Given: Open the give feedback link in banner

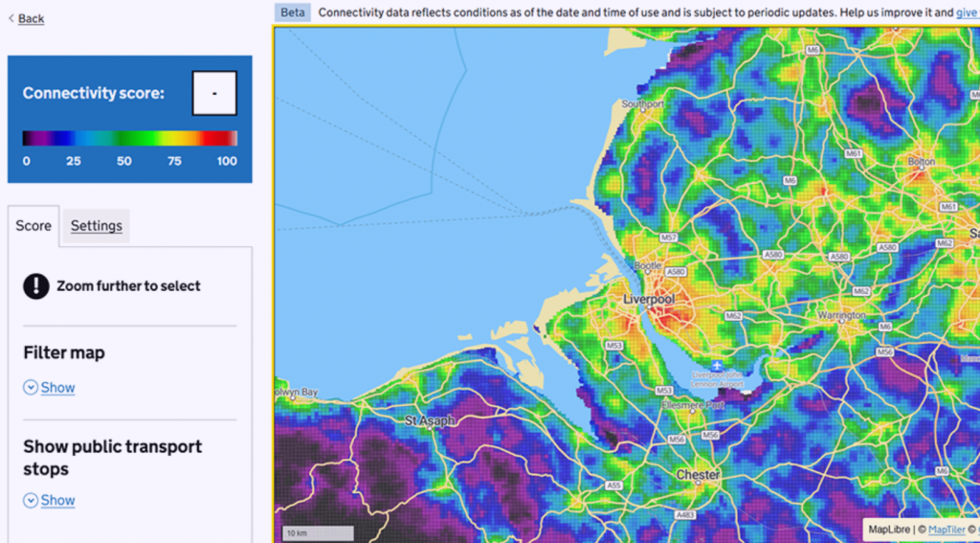Looking at the screenshot, I should [x=967, y=12].
